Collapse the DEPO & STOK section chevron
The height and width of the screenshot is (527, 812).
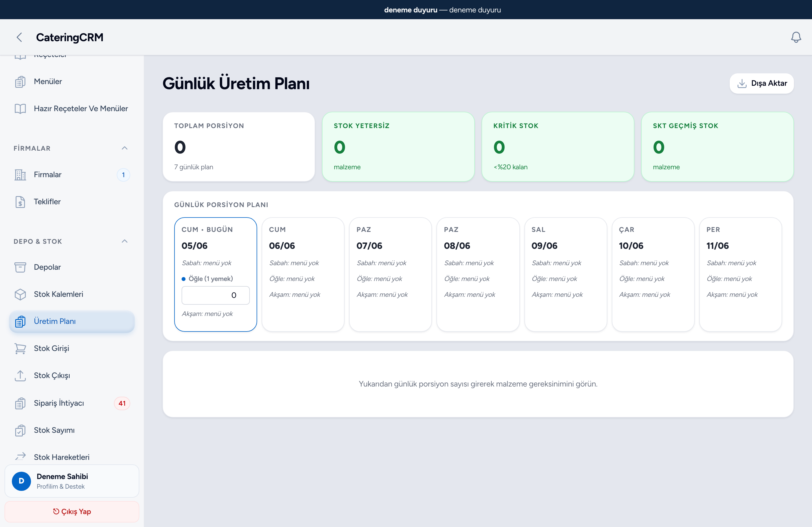pyautogui.click(x=125, y=241)
